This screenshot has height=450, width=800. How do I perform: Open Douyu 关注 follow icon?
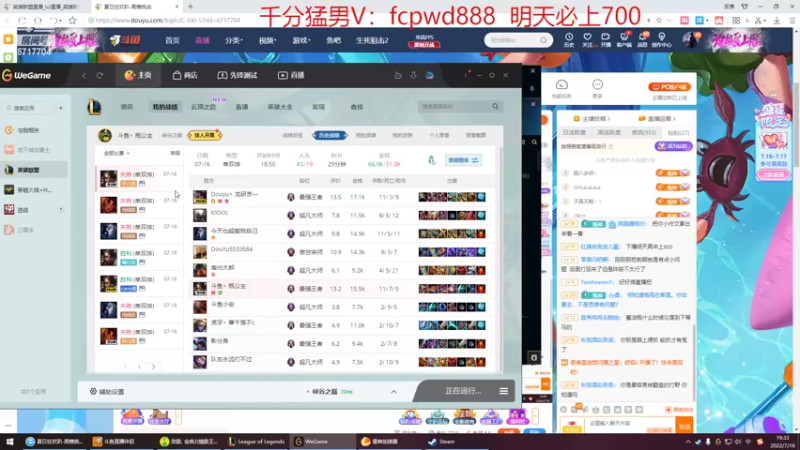pos(587,40)
